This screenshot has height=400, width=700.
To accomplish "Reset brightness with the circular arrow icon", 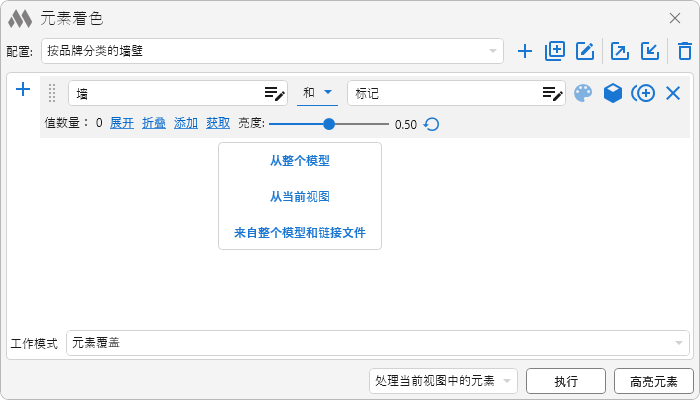I will (432, 124).
